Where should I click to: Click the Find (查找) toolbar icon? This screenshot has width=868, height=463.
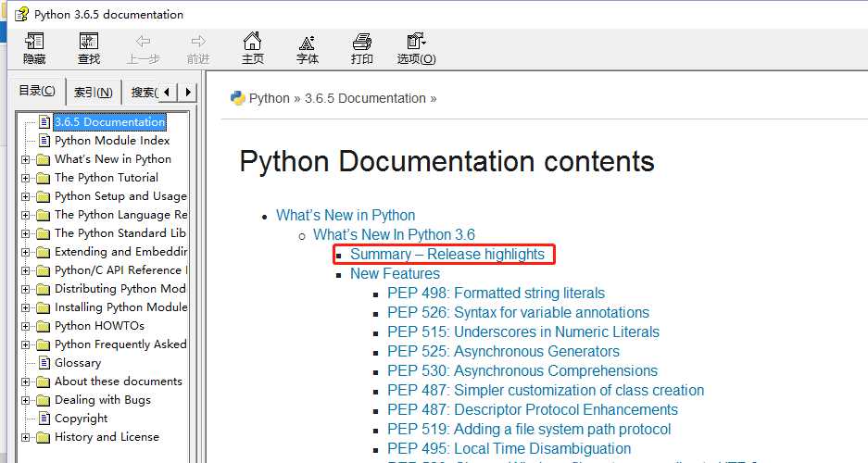coord(89,42)
